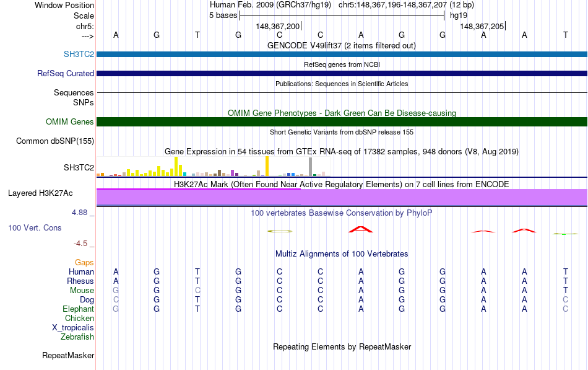The height and width of the screenshot is (370, 588).
Task: Click the ---> sequence direction arrow label
Action: pos(88,36)
